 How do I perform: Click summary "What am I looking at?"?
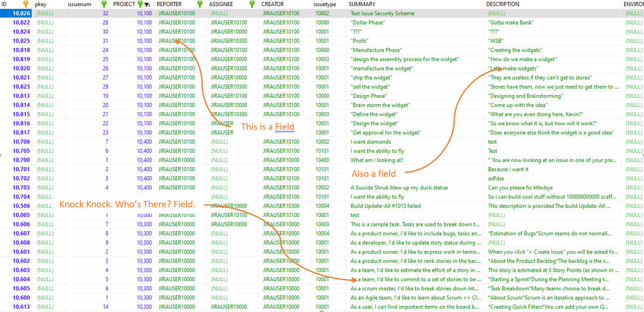(x=377, y=160)
